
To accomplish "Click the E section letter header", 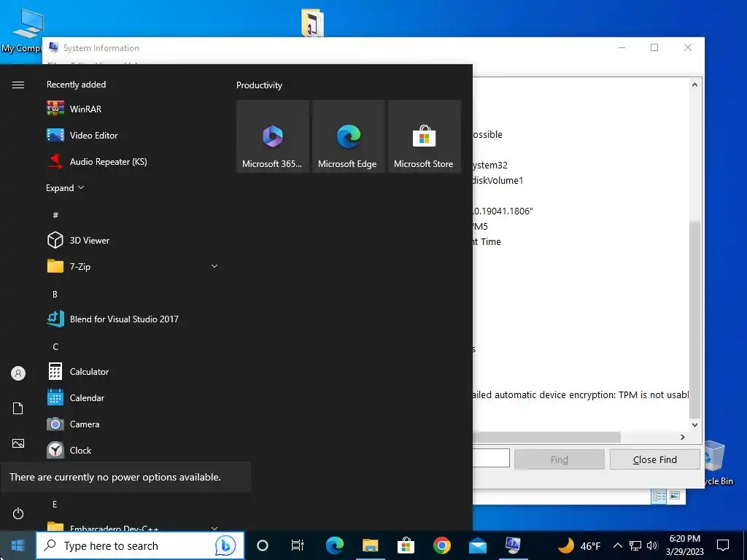I will pyautogui.click(x=55, y=505).
